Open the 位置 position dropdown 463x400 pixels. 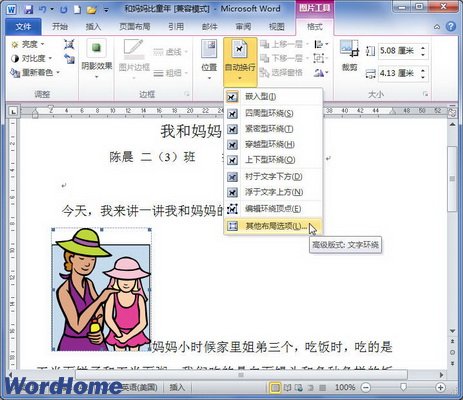209,60
